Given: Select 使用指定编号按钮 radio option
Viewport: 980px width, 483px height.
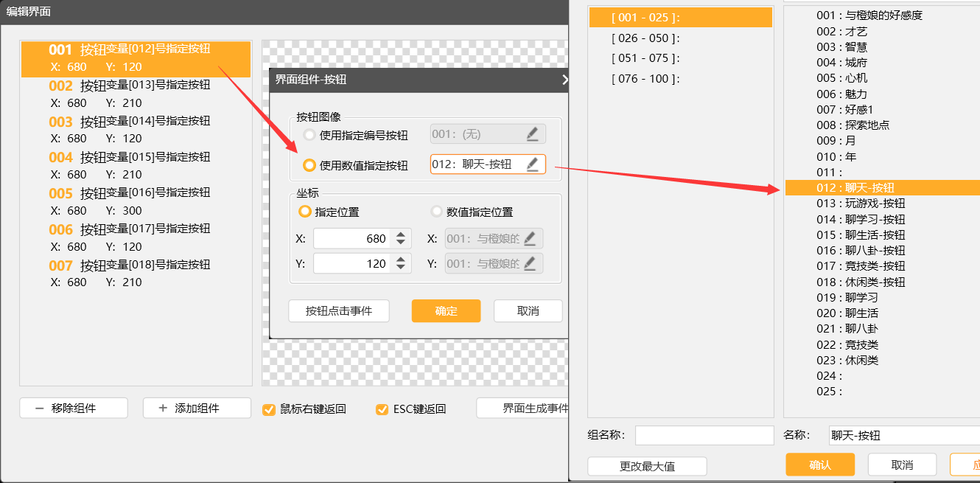Looking at the screenshot, I should (309, 135).
